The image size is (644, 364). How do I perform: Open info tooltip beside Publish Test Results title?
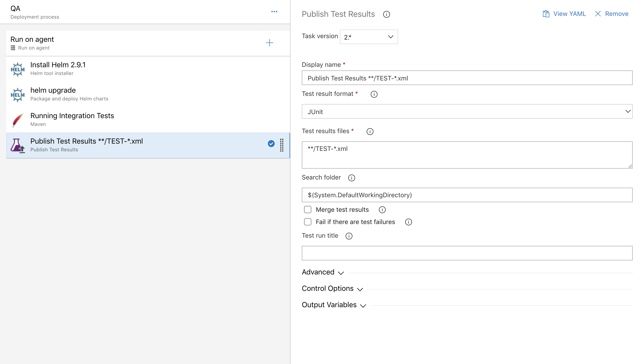pyautogui.click(x=386, y=14)
